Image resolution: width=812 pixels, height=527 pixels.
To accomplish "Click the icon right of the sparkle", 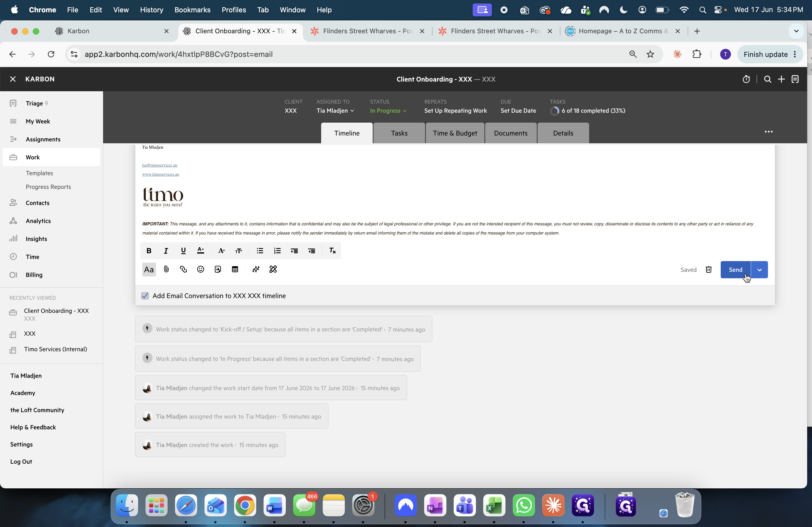I will (273, 269).
